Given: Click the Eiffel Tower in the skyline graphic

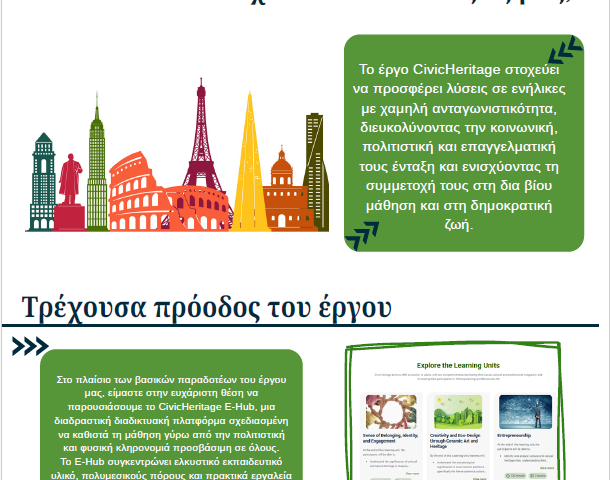Looking at the screenshot, I should coord(201,136).
